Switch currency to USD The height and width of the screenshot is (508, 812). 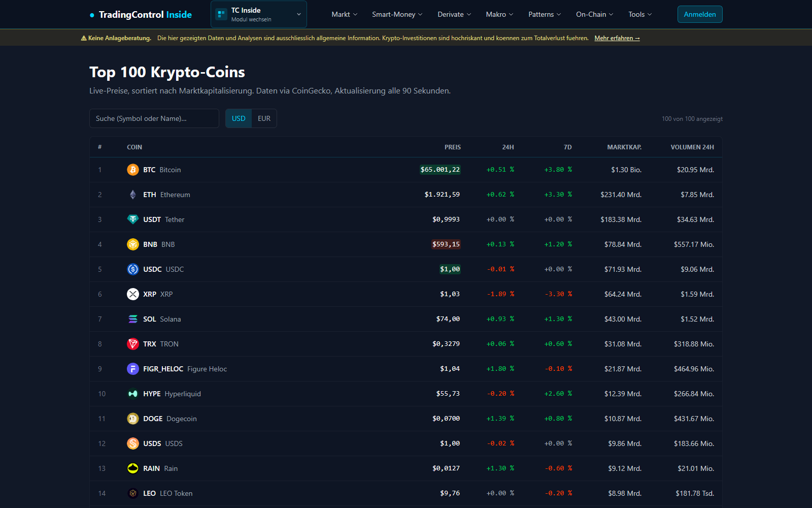pyautogui.click(x=239, y=118)
